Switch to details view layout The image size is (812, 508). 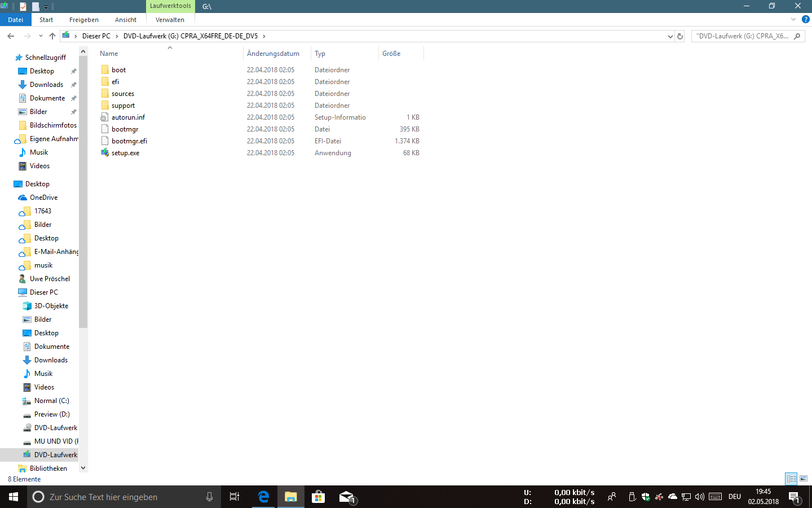(791, 479)
